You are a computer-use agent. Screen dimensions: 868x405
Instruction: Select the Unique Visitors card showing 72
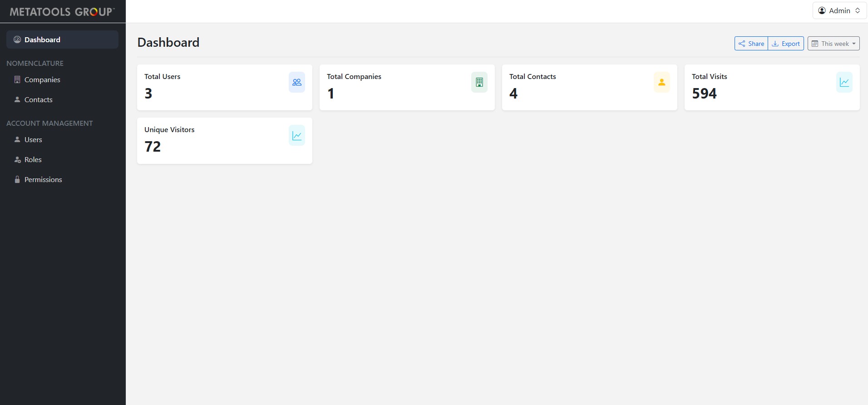tap(224, 141)
